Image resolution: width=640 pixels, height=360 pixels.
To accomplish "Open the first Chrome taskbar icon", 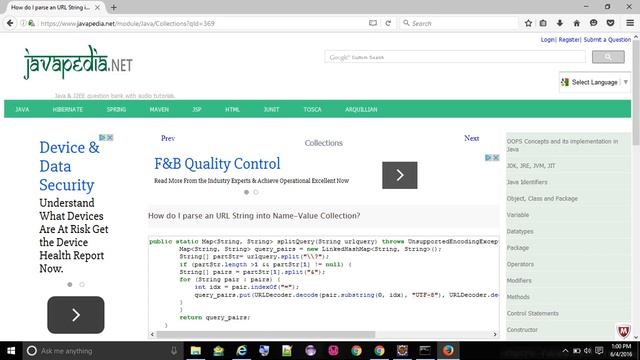I will [356, 351].
